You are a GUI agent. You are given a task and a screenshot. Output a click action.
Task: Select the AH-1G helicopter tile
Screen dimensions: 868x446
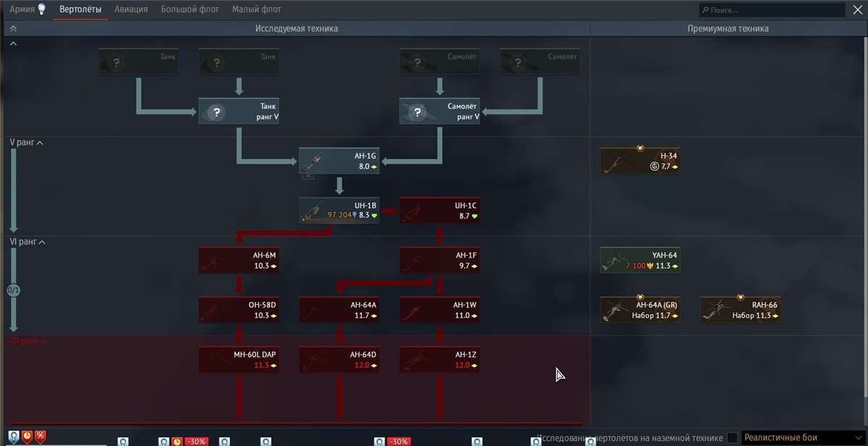339,161
